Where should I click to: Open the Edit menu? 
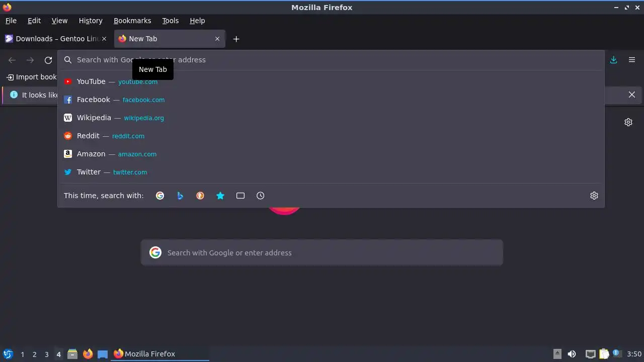click(x=34, y=21)
